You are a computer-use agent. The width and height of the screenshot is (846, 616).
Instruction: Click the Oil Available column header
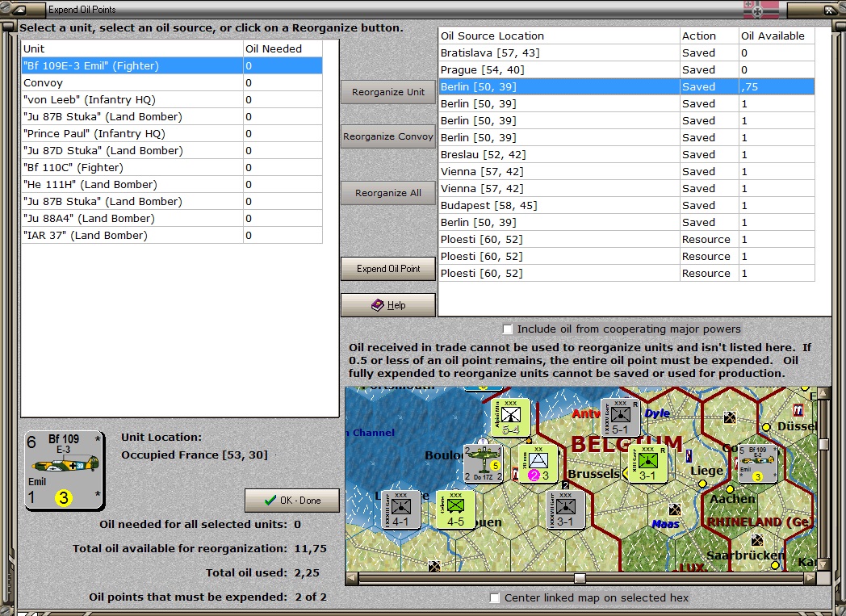(777, 36)
